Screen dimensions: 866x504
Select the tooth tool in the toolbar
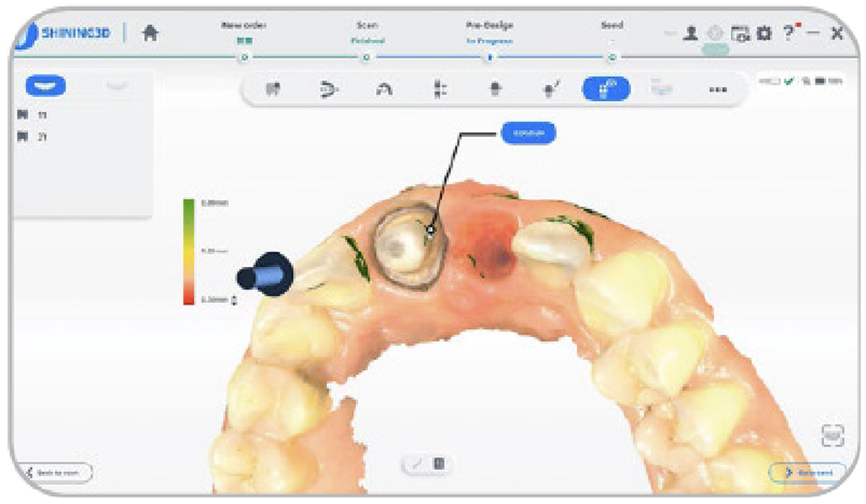[273, 89]
